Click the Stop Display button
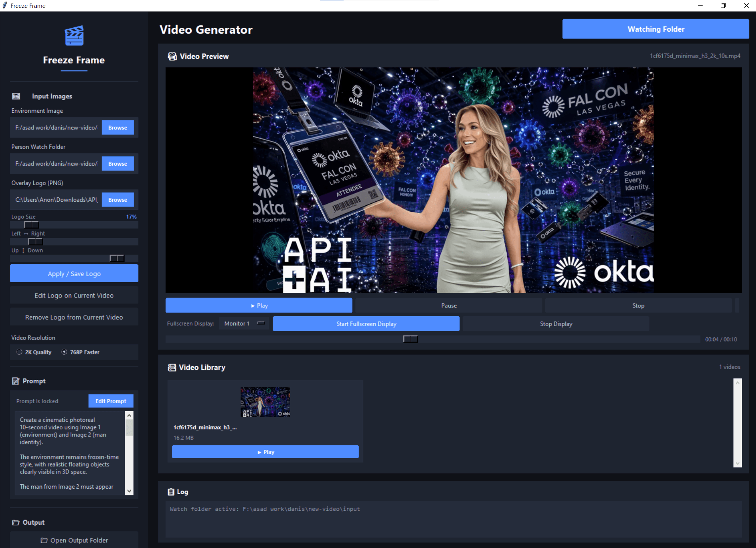This screenshot has width=756, height=548. [x=556, y=324]
